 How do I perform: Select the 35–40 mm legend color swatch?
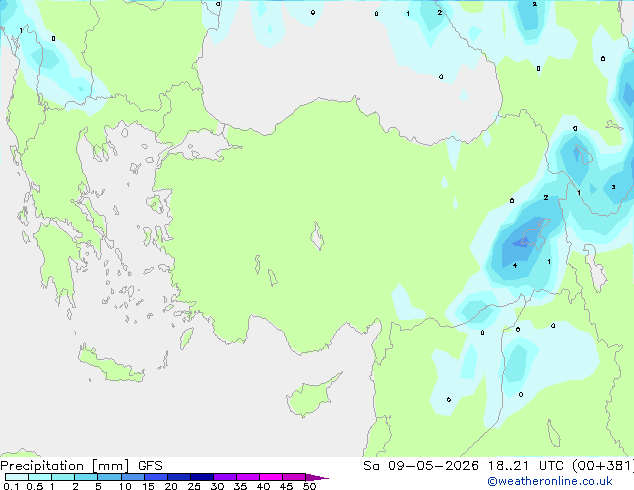coord(247,477)
